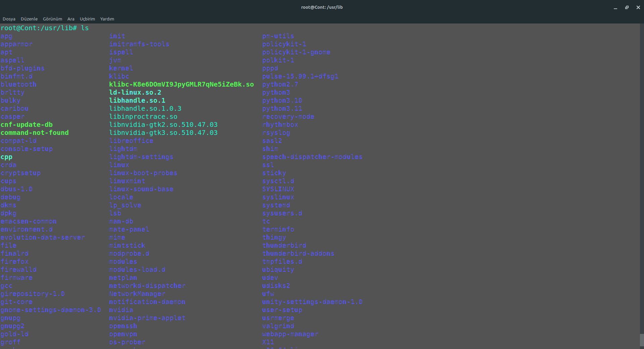
Task: Click the 'lightdm-settings' entry
Action: click(141, 157)
